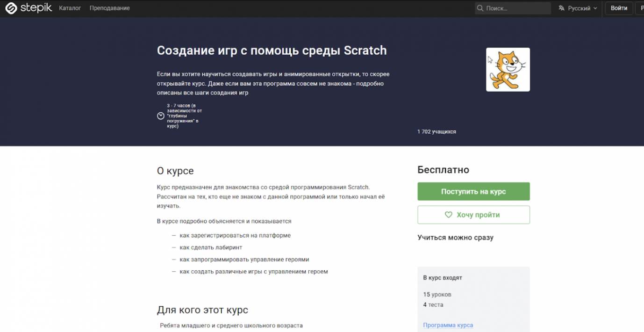Click the 4 теста text
The width and height of the screenshot is (644, 332).
(x=433, y=305)
